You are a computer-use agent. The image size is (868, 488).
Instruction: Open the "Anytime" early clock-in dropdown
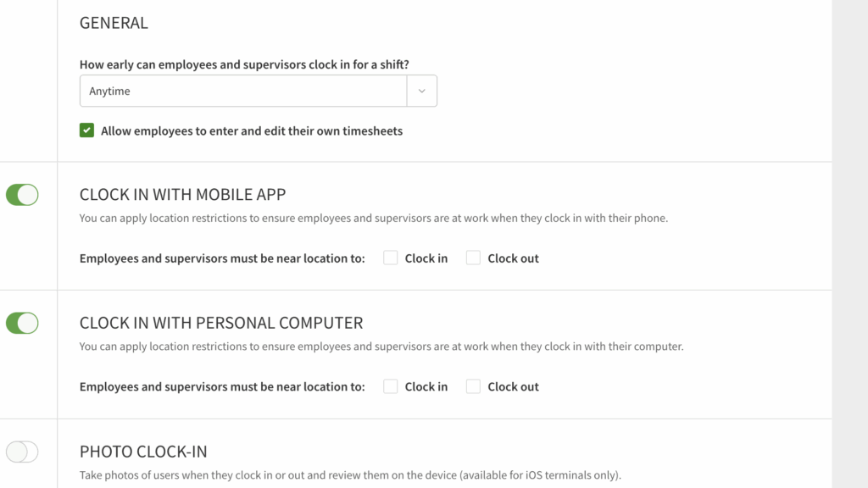(x=244, y=91)
